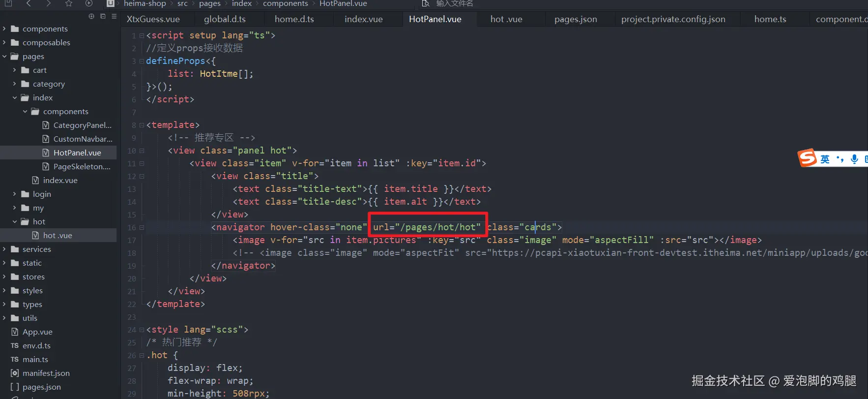
Task: Click the Sogou voice input microphone
Action: pos(855,159)
